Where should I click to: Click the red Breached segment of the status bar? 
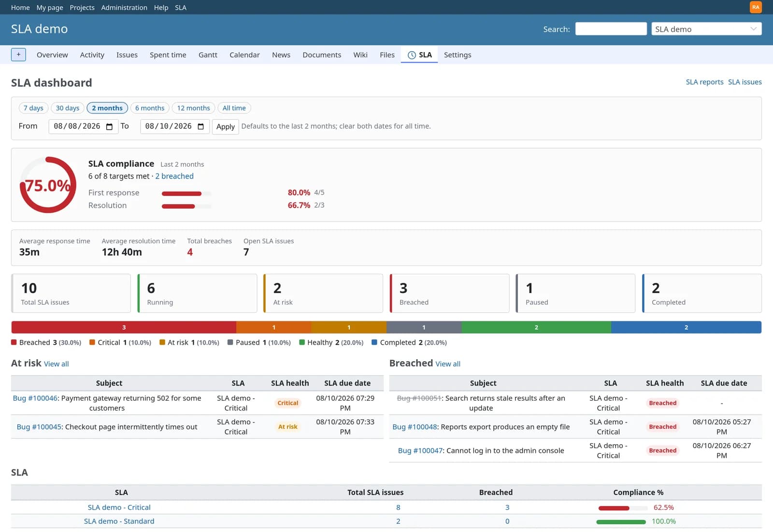pos(124,327)
